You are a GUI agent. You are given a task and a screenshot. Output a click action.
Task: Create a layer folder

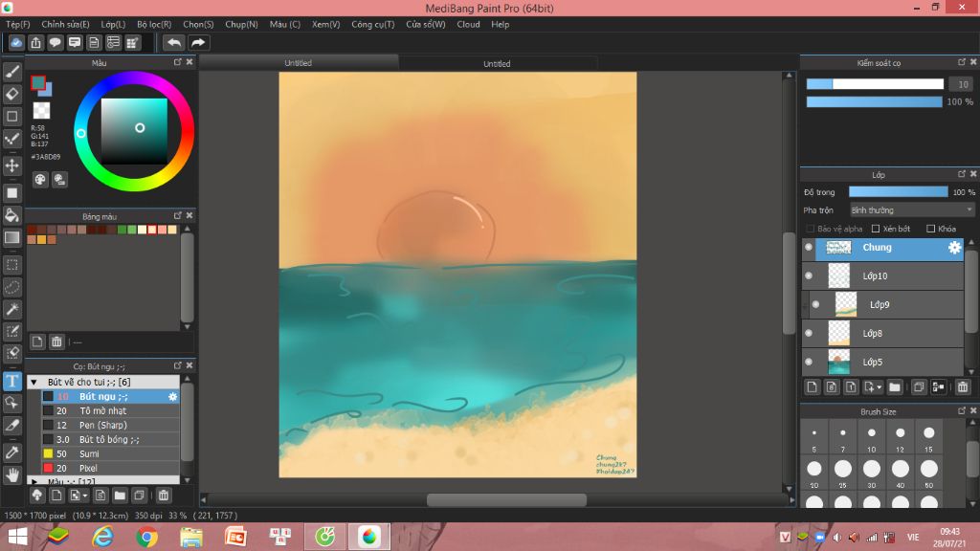[895, 387]
